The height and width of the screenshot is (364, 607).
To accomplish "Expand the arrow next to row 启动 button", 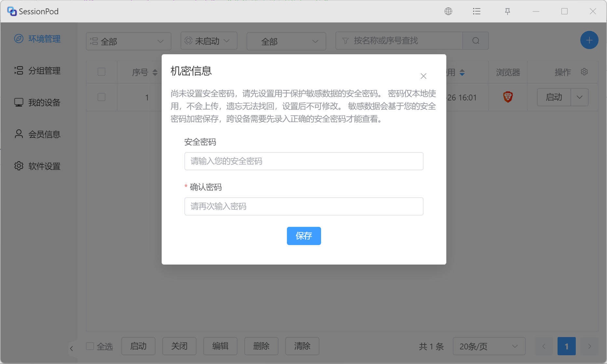I will coord(580,97).
